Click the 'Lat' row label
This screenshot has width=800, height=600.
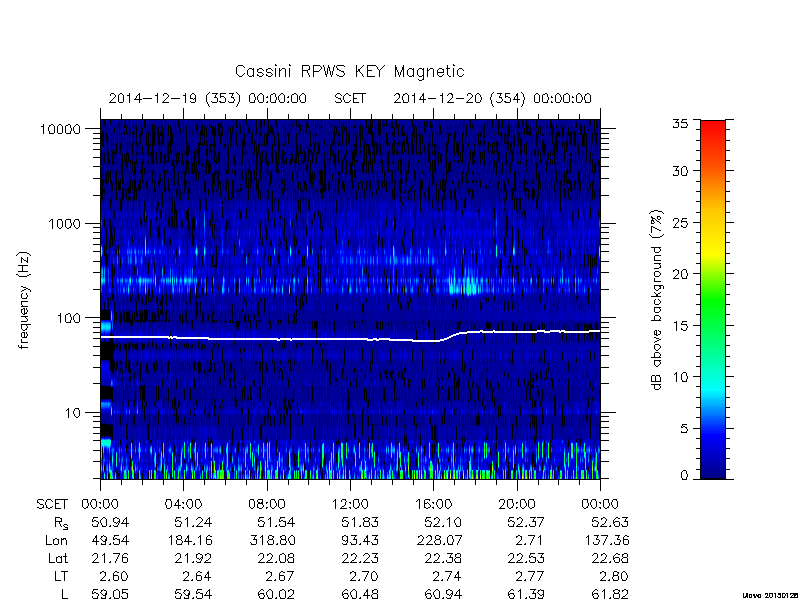(58, 558)
